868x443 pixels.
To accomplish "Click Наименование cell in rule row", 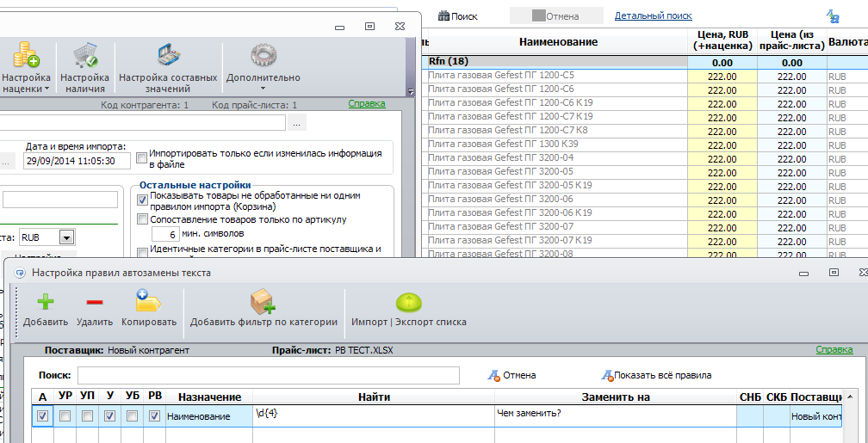I will (x=209, y=415).
